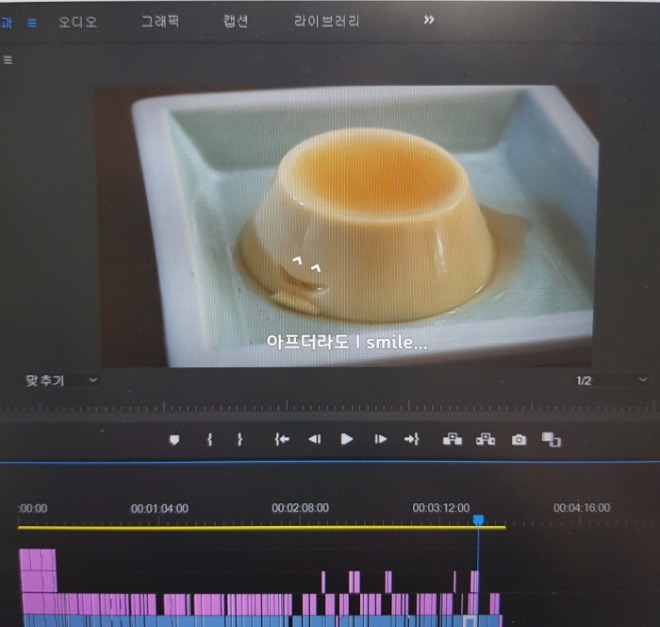Step forward one frame
660x627 pixels.
380,439
